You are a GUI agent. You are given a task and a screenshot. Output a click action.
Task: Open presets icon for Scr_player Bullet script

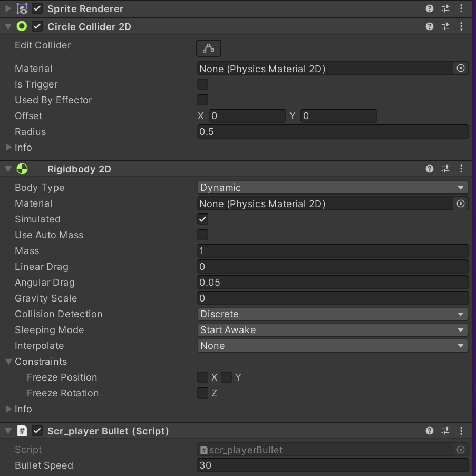445,431
